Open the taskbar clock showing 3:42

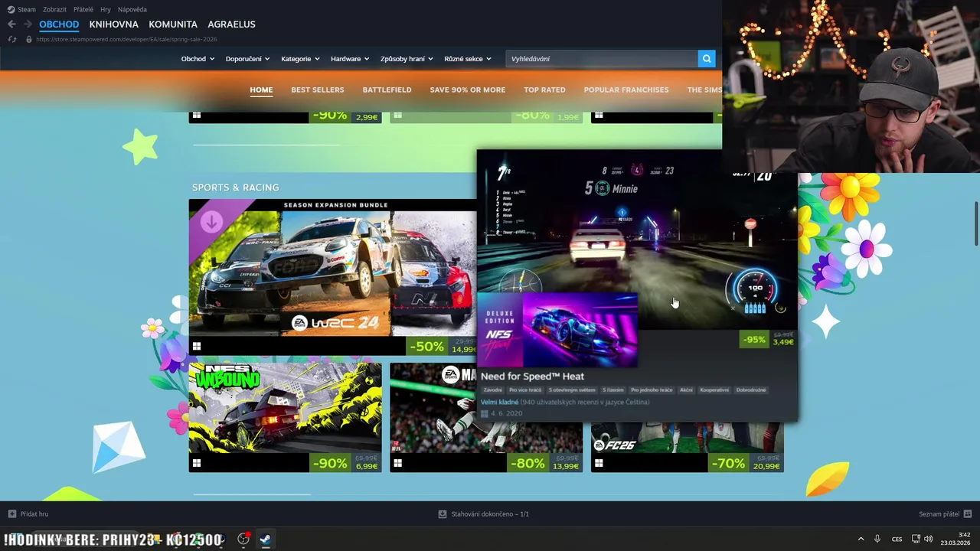(x=957, y=539)
